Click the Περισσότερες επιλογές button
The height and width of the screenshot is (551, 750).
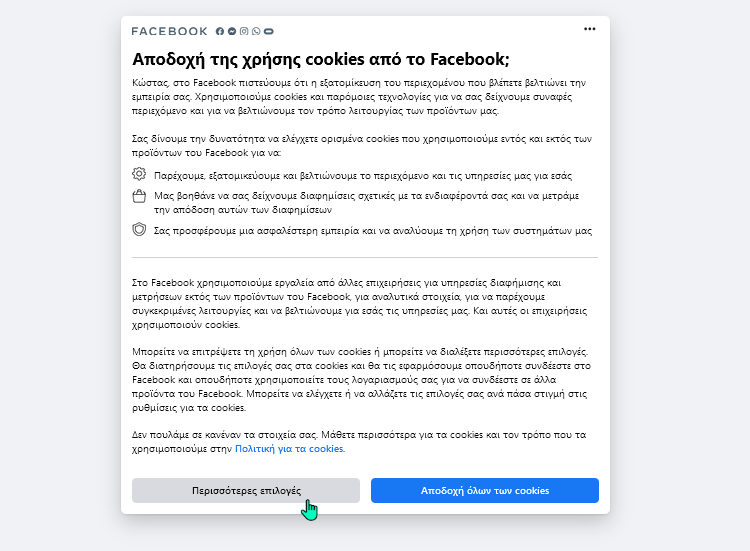[x=246, y=491]
